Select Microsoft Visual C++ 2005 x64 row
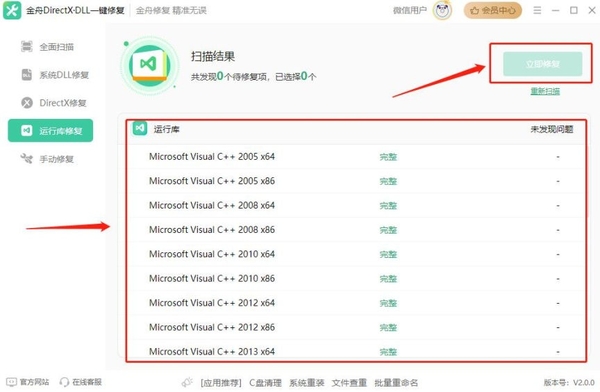This screenshot has height=392, width=600. (356, 157)
